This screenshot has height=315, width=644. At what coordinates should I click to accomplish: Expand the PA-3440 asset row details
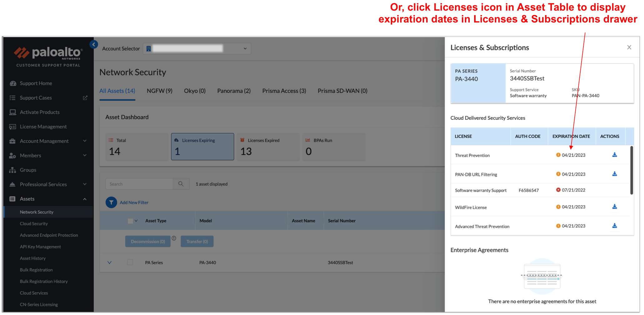pos(110,262)
